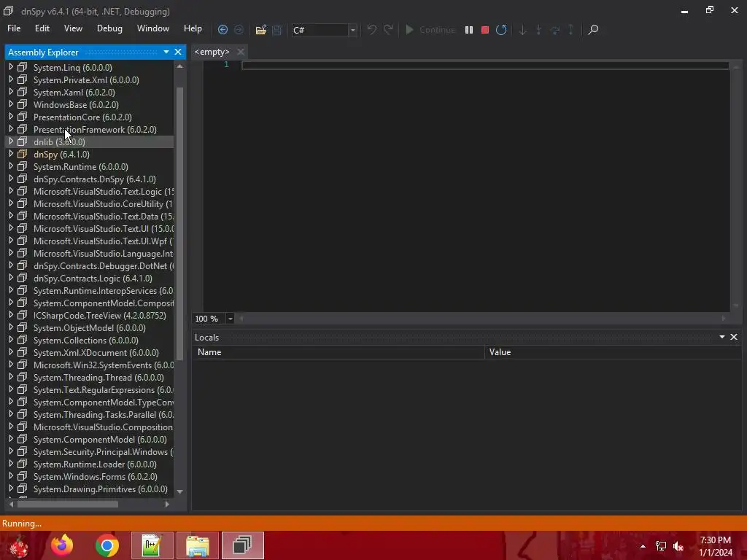Close the Assembly Explorer panel
Screen dimensions: 747x560
tap(178, 52)
